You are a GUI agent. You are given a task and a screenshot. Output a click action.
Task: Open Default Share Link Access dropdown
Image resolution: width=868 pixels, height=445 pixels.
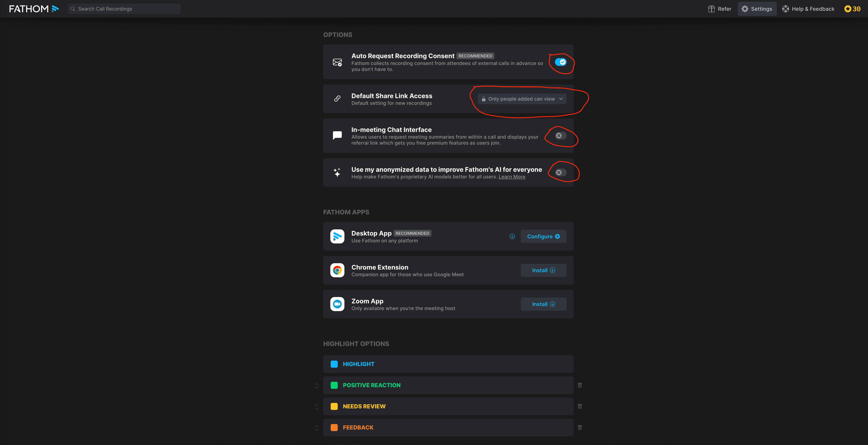pyautogui.click(x=522, y=99)
